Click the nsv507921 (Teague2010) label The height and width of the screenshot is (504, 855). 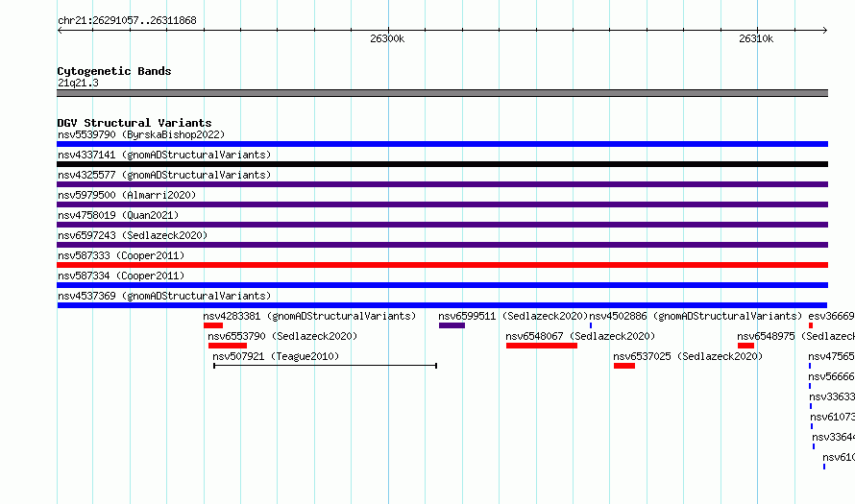(276, 356)
